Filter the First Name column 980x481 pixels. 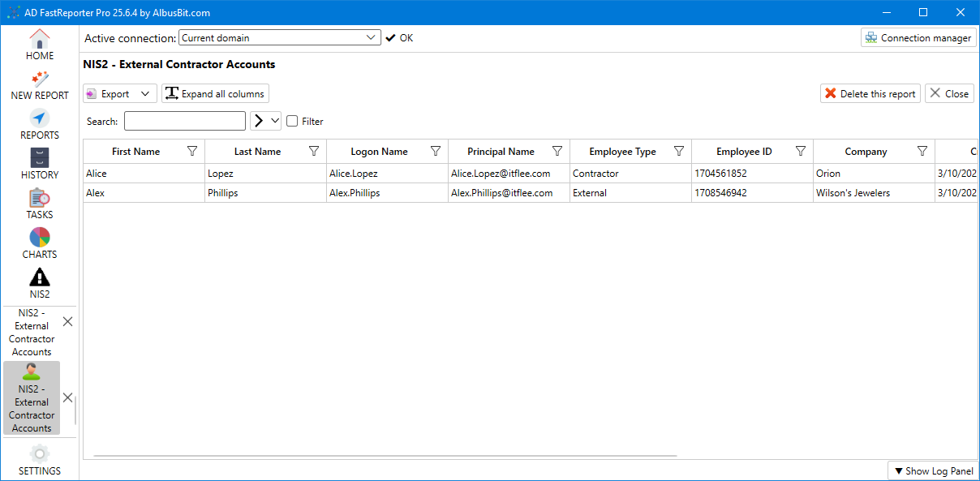click(x=192, y=151)
